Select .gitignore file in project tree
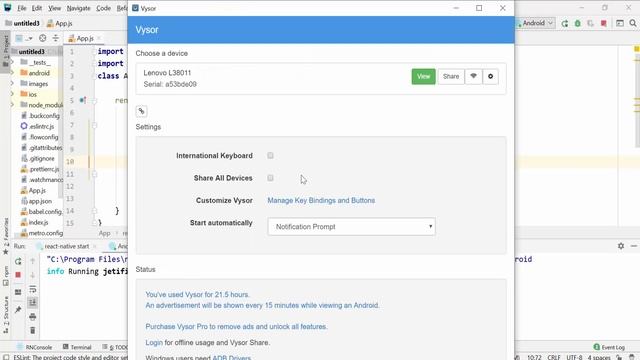The height and width of the screenshot is (360, 640). (x=38, y=158)
